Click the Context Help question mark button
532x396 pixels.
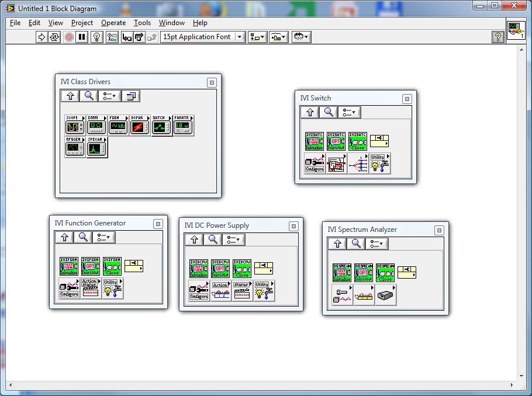coord(498,37)
